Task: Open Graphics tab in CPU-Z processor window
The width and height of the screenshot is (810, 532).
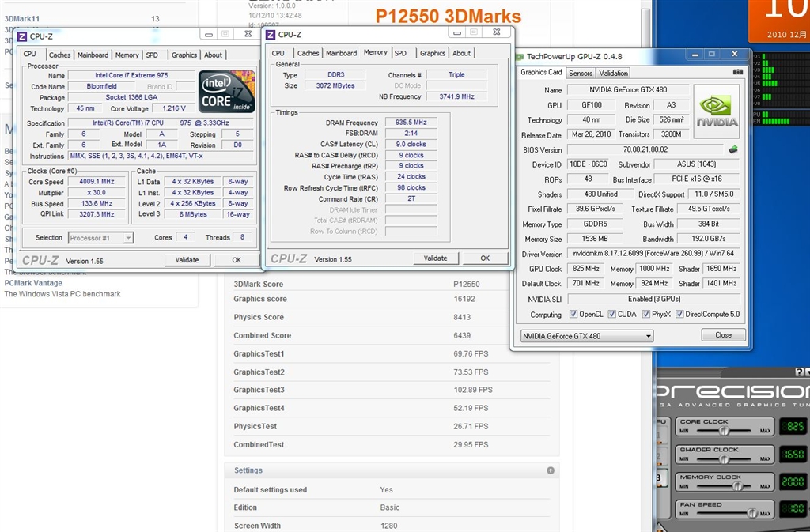Action: (x=184, y=55)
